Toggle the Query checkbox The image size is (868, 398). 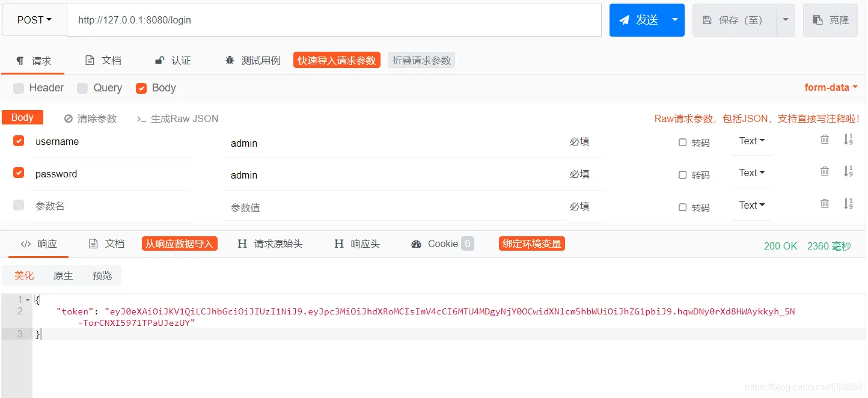(82, 88)
